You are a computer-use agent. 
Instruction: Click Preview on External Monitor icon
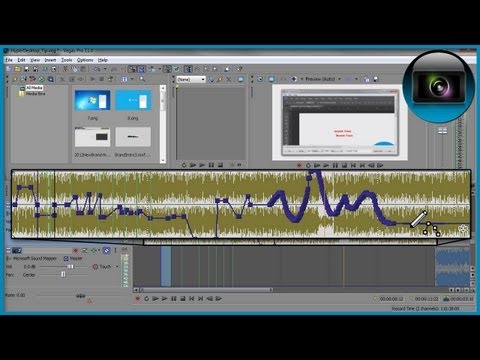click(x=271, y=79)
